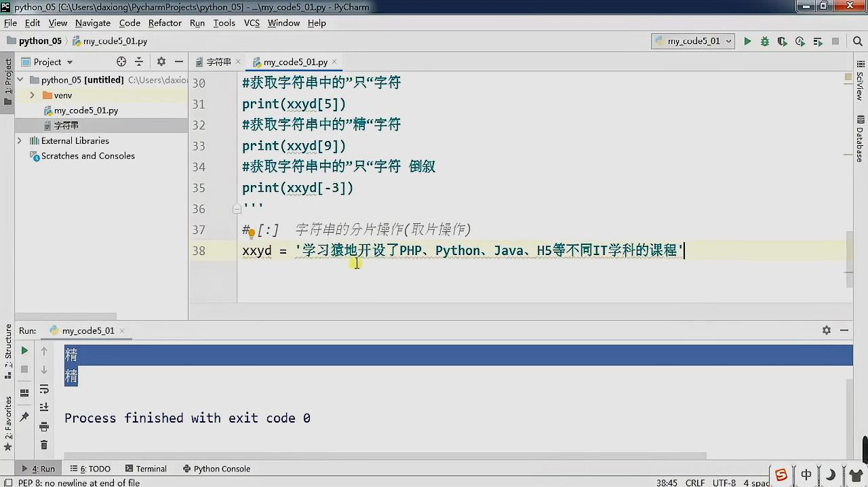Open Search Everywhere with the magnifier
This screenshot has height=487, width=868.
pos(858,41)
